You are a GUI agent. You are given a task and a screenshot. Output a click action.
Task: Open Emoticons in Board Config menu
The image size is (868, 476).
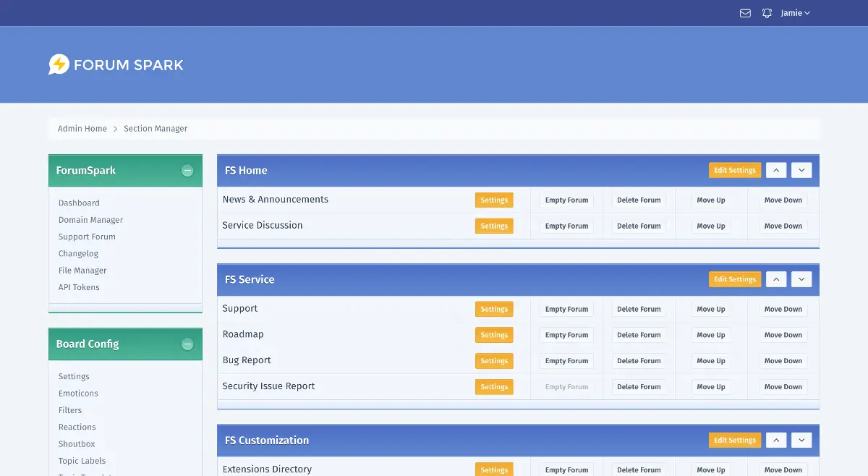point(78,394)
